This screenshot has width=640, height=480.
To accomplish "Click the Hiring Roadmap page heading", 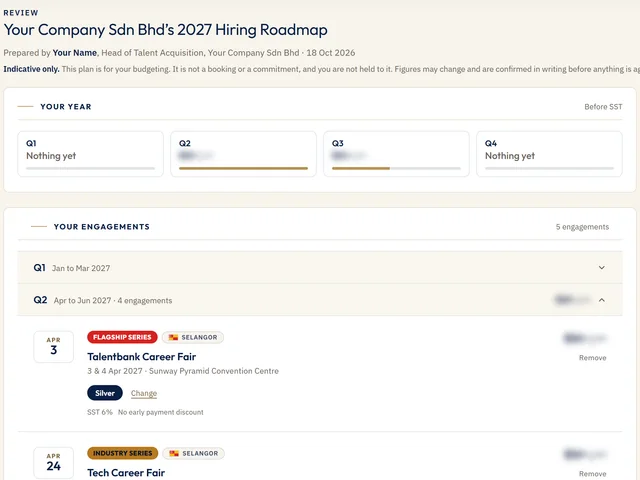I will [165, 30].
